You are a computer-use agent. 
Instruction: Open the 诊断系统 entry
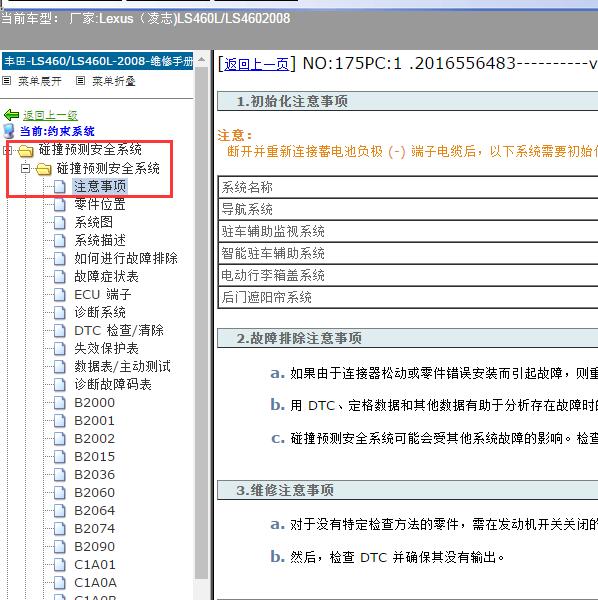pyautogui.click(x=100, y=312)
